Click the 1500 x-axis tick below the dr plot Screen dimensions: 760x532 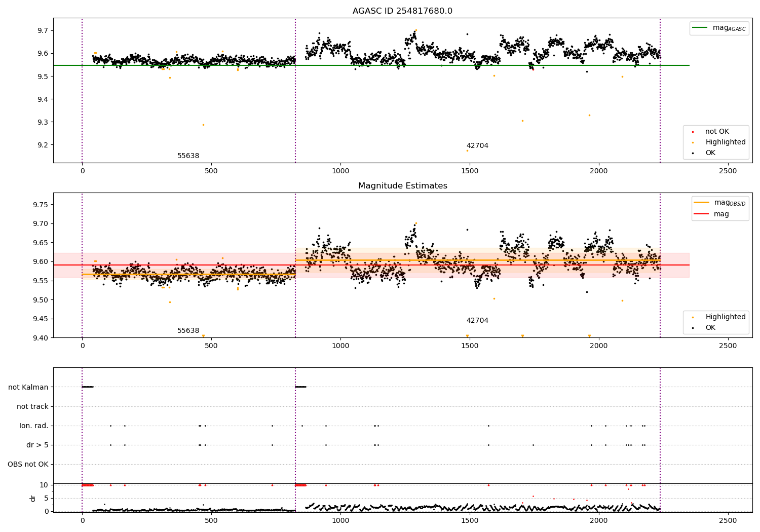tap(470, 521)
